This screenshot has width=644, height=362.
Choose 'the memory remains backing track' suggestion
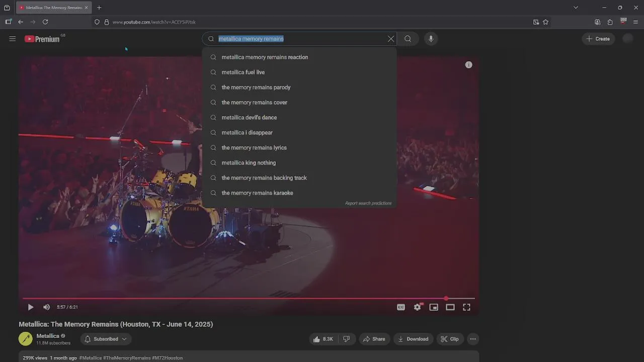click(299, 178)
